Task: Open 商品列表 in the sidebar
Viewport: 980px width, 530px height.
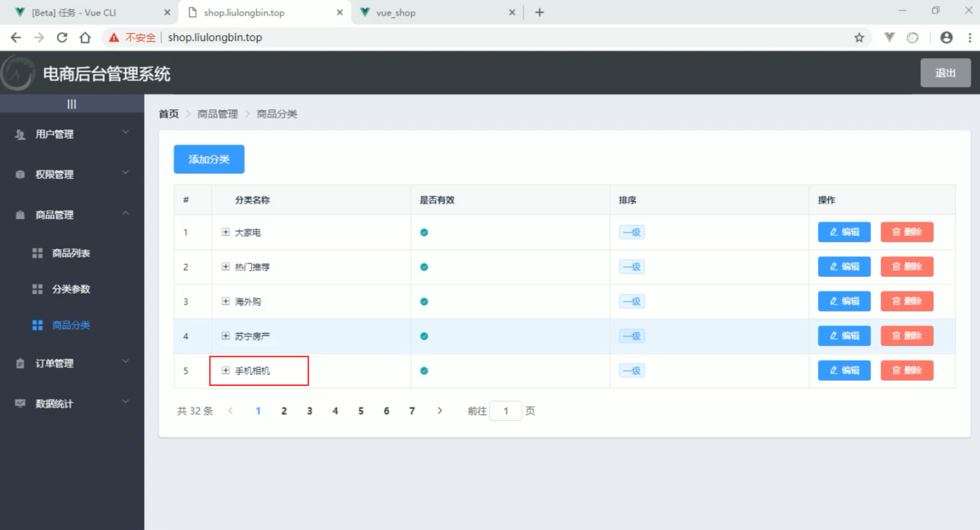Action: (x=71, y=253)
